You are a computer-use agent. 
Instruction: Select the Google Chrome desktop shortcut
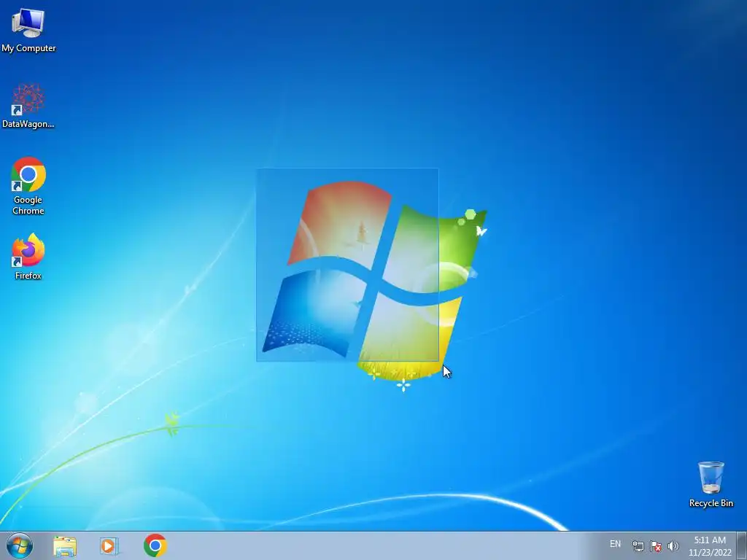pyautogui.click(x=28, y=186)
